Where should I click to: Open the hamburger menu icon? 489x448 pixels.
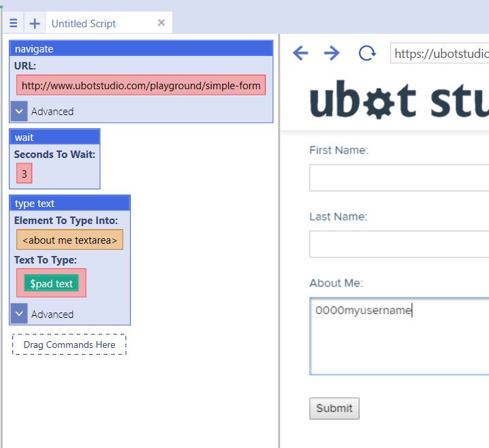coord(14,22)
